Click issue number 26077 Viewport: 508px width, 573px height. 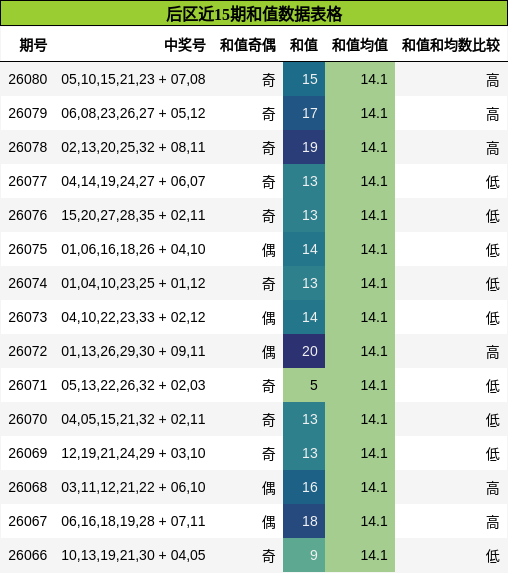pyautogui.click(x=28, y=181)
